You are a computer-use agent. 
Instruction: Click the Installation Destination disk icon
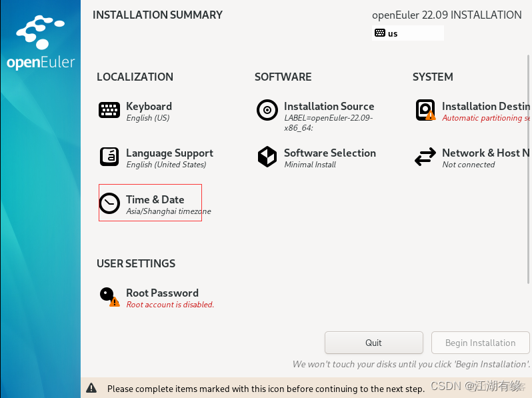425,110
